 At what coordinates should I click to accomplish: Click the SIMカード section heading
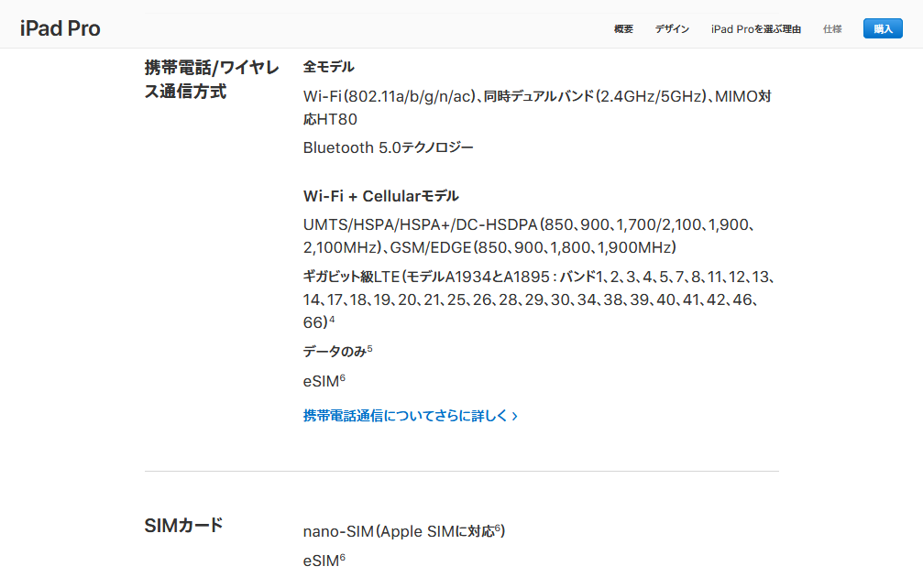coord(183,525)
